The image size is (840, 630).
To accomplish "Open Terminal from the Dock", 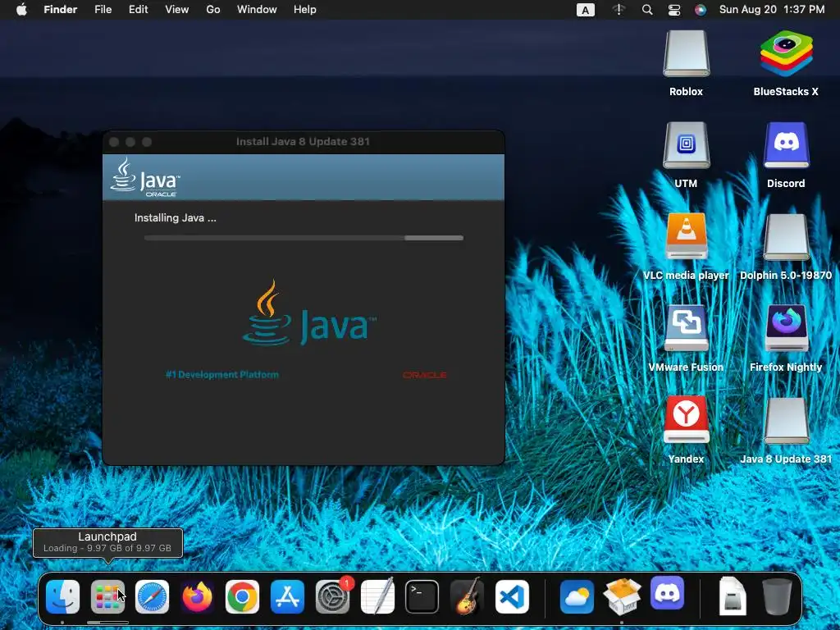I will coord(422,597).
